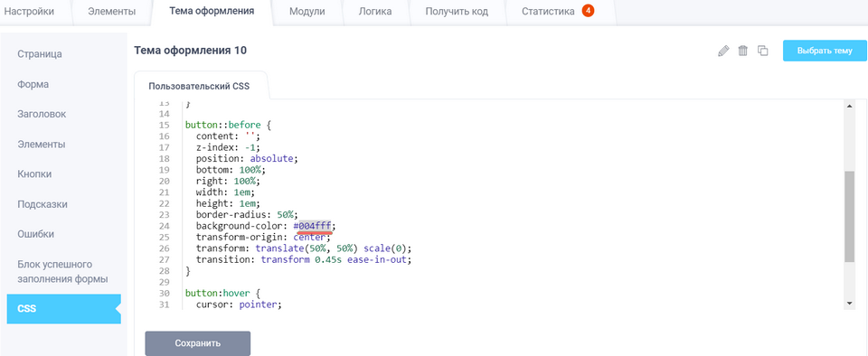
Task: Click the position: absolute line
Action: pos(247,159)
